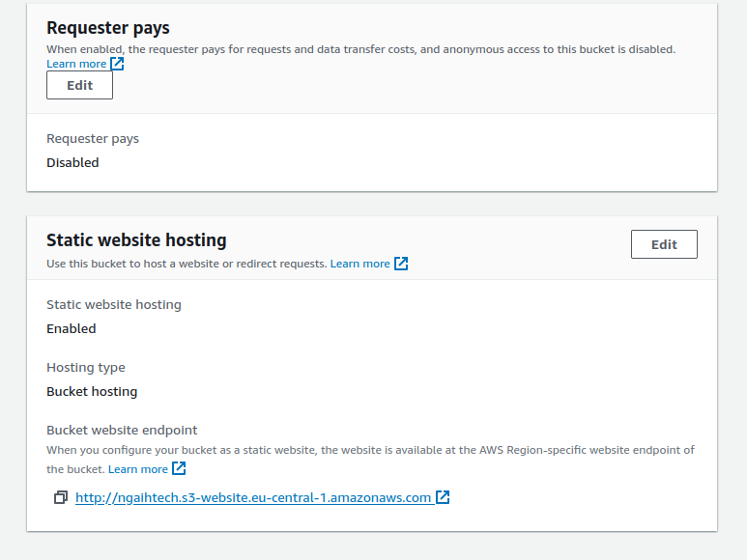Click the Bucket website endpoint label

(x=122, y=430)
